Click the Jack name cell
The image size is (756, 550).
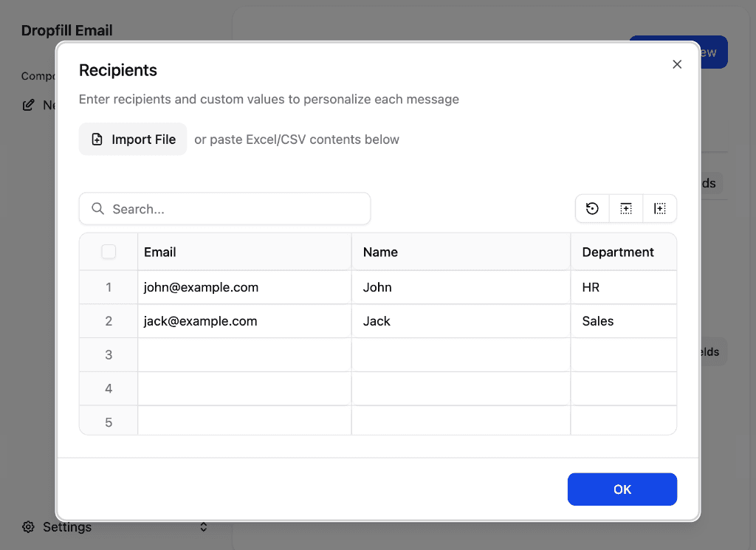pos(461,321)
